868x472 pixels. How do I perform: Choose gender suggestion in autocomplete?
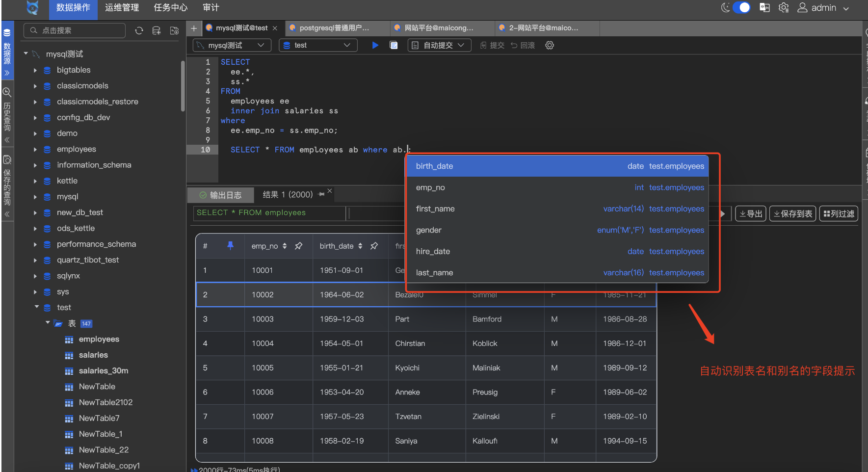558,230
